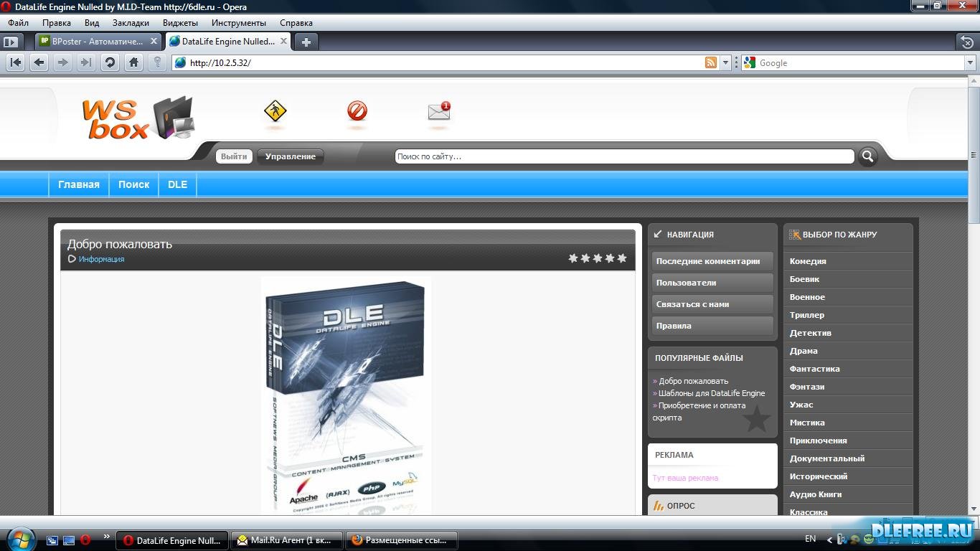
Task: Close the BPoster tab
Action: point(154,42)
